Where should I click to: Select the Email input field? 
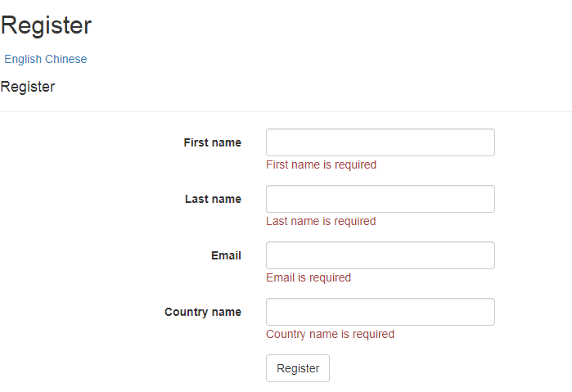pos(380,255)
